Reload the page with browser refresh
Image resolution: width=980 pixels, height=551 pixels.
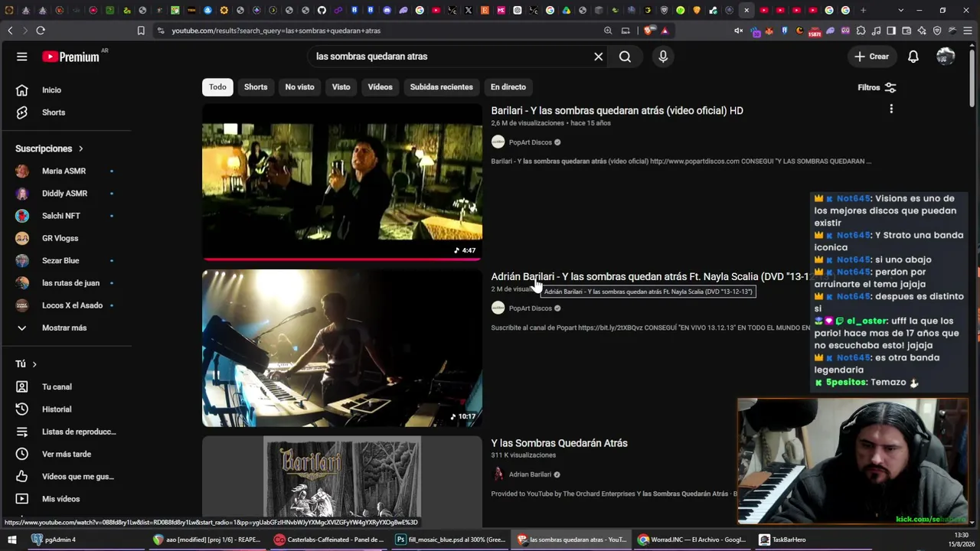[41, 31]
